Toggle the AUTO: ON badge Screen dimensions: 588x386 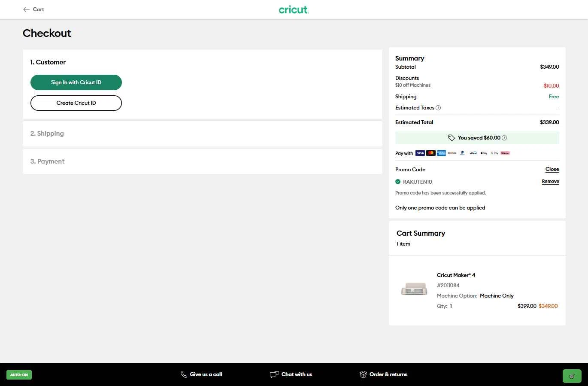pyautogui.click(x=19, y=375)
